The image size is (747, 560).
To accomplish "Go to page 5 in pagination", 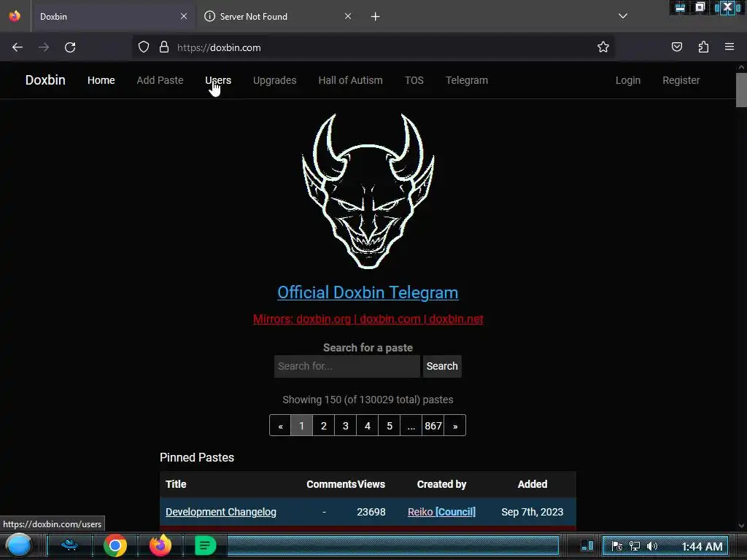I will click(x=390, y=426).
